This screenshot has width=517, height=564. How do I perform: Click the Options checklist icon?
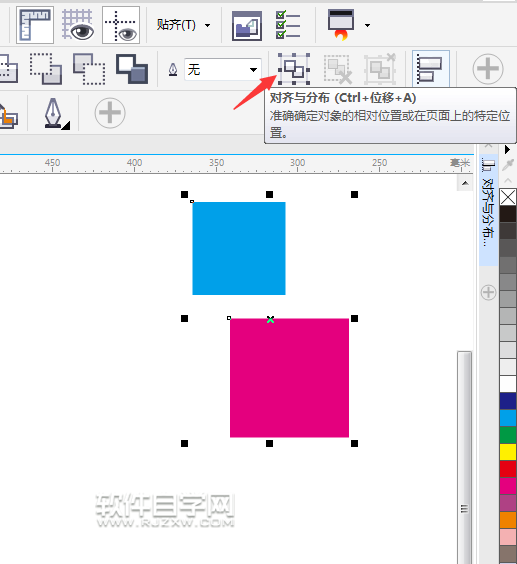(x=288, y=25)
